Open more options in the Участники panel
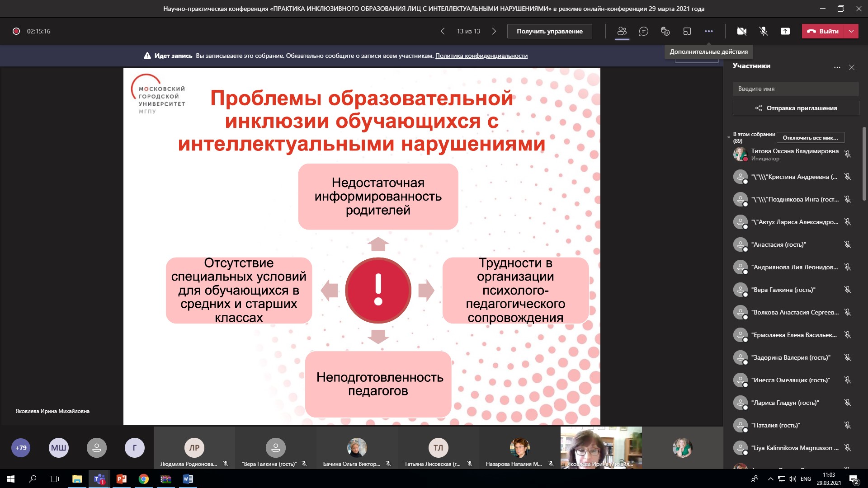 [x=837, y=67]
